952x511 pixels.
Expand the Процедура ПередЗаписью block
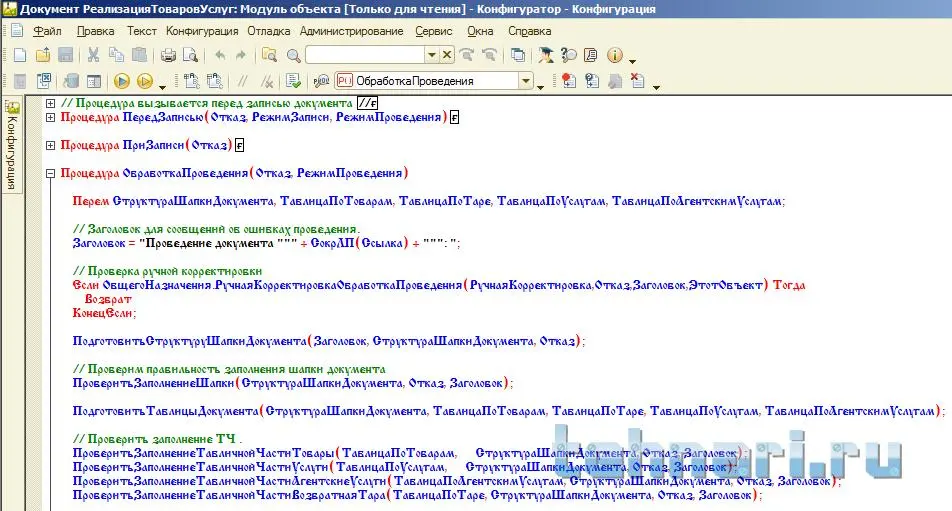tap(50, 117)
